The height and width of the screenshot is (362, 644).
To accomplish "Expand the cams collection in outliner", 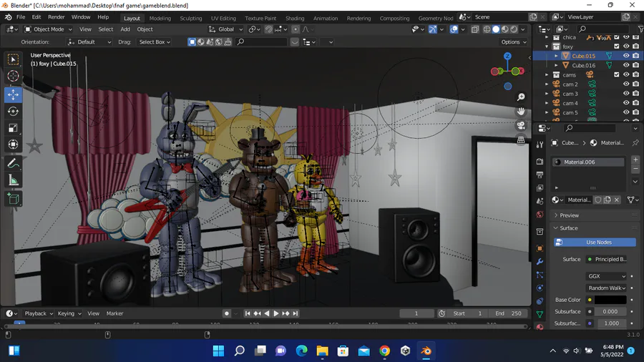I will [547, 74].
